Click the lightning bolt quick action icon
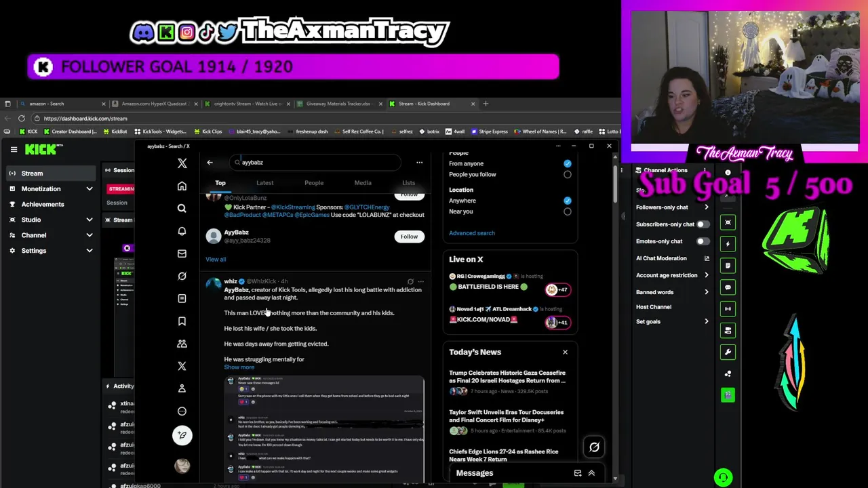This screenshot has width=868, height=488. click(728, 244)
